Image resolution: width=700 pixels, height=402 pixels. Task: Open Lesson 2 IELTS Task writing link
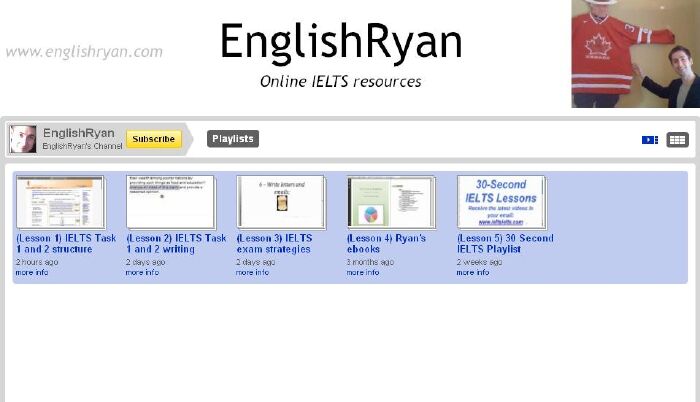176,243
